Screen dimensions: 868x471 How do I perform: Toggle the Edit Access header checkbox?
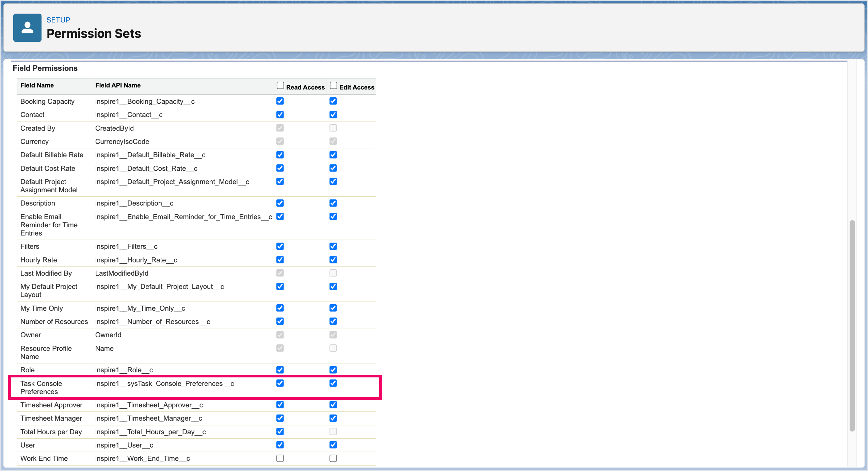pos(333,85)
